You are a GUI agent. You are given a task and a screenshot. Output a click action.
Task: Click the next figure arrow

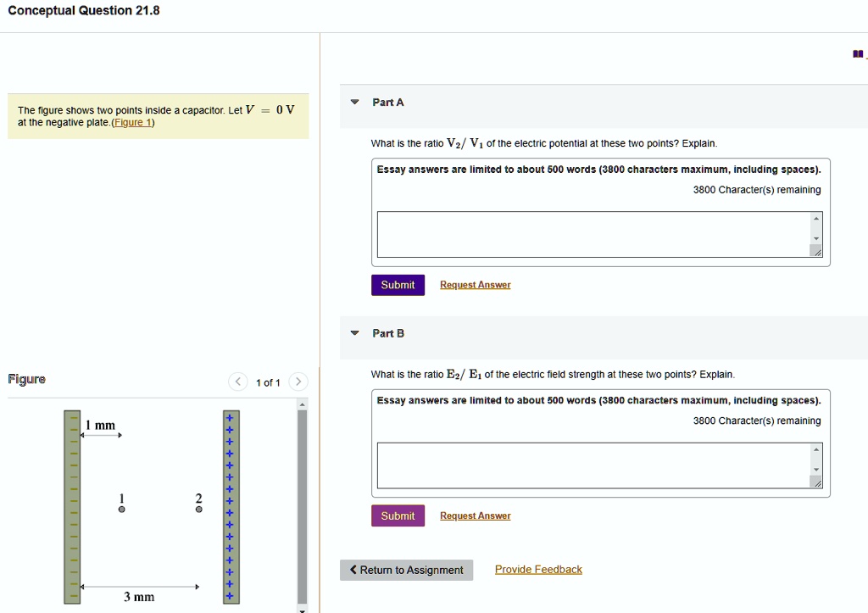298,382
